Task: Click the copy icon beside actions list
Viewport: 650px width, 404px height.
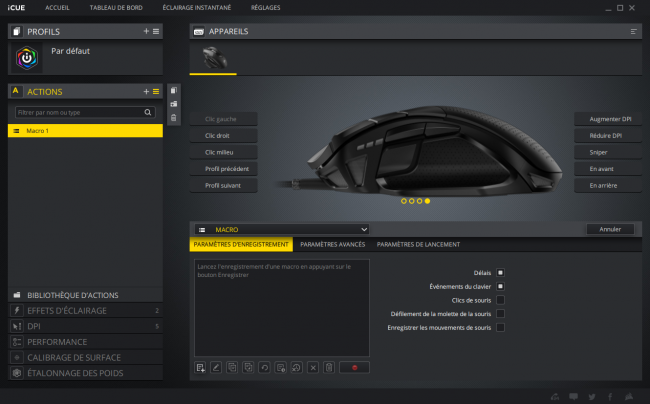Action: [x=174, y=90]
